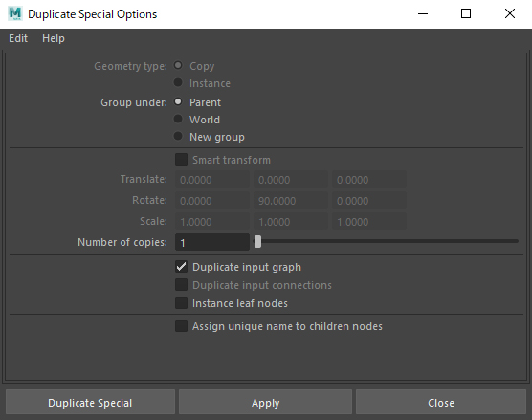532x420 pixels.
Task: Click the Rotate Y value field
Action: point(291,201)
